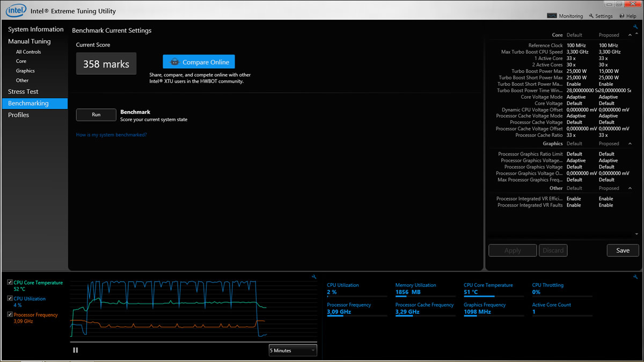Save the current settings
The height and width of the screenshot is (362, 644).
[x=623, y=250]
